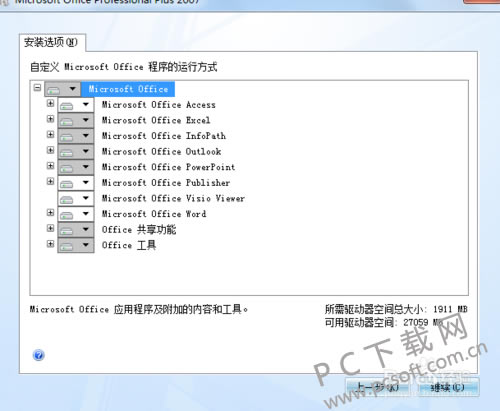Go back with 上一步 button

click(x=378, y=387)
